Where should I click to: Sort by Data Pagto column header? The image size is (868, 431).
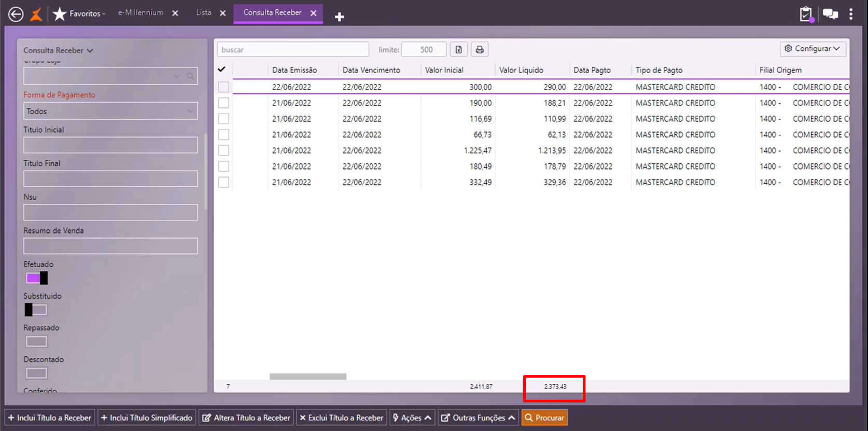[592, 70]
